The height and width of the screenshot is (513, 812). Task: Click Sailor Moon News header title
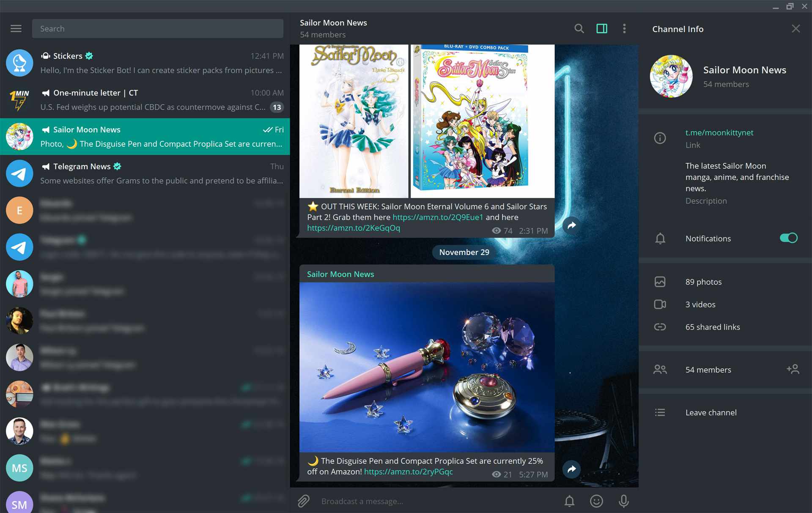click(x=333, y=23)
